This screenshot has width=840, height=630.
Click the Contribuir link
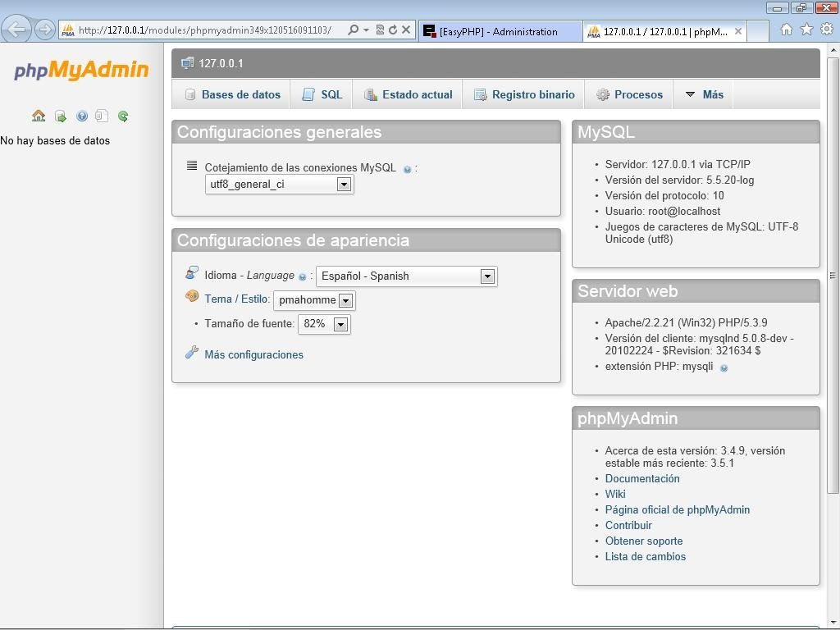point(628,525)
